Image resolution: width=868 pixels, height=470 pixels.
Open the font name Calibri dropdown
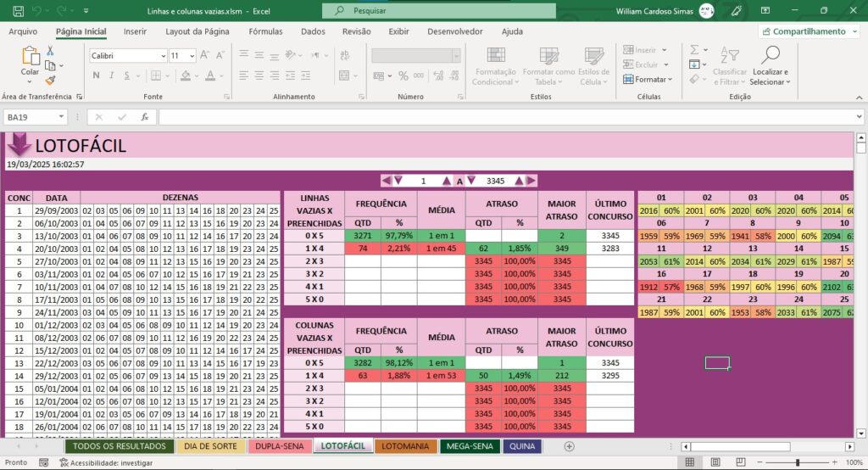[164, 55]
